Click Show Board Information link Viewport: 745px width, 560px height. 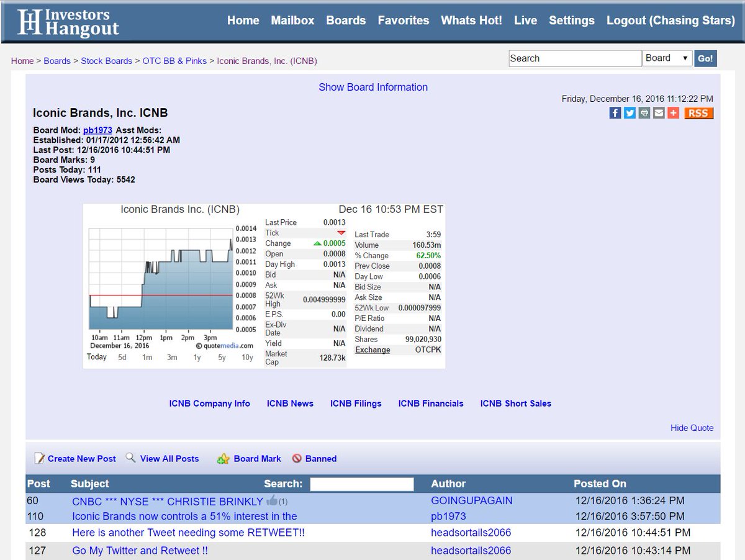coord(373,87)
